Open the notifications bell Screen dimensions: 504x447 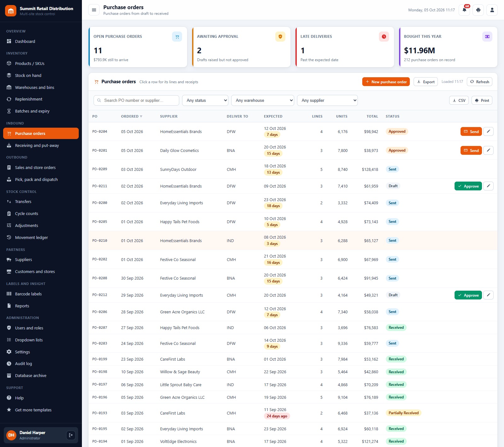point(464,10)
